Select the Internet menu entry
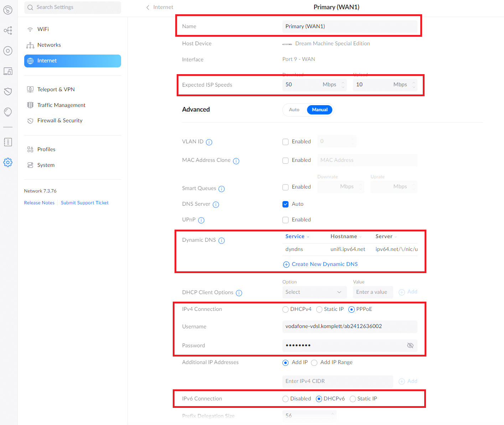 [x=47, y=61]
